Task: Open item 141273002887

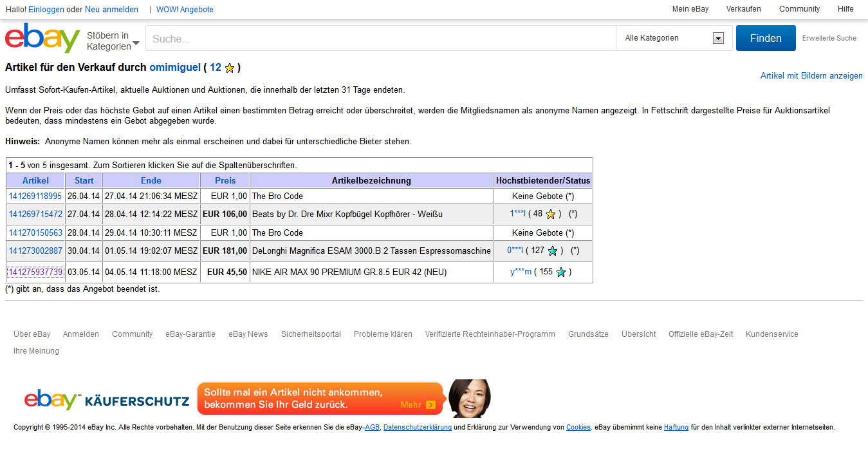Action: coord(35,251)
